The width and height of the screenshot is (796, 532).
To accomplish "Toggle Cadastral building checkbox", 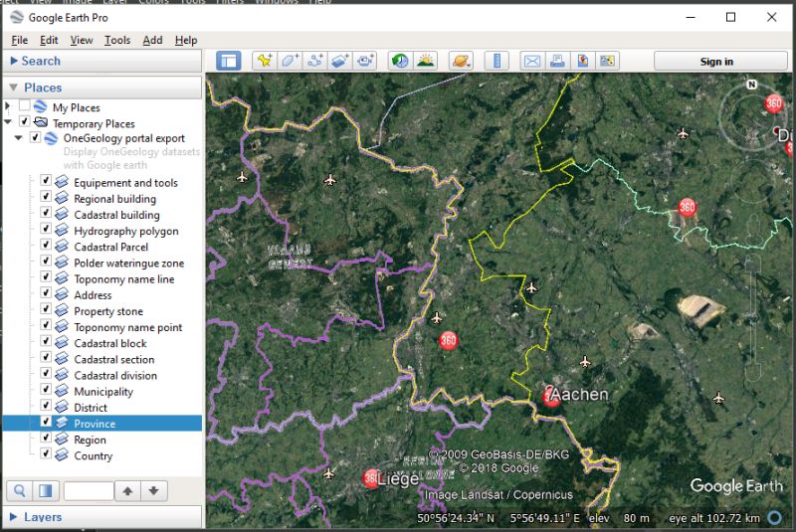I will 46,213.
